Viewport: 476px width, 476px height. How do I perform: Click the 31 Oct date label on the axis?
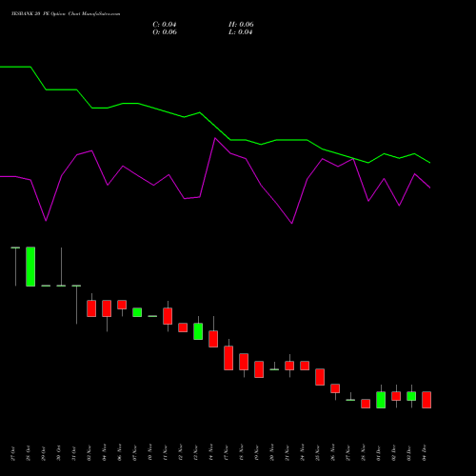(74, 453)
